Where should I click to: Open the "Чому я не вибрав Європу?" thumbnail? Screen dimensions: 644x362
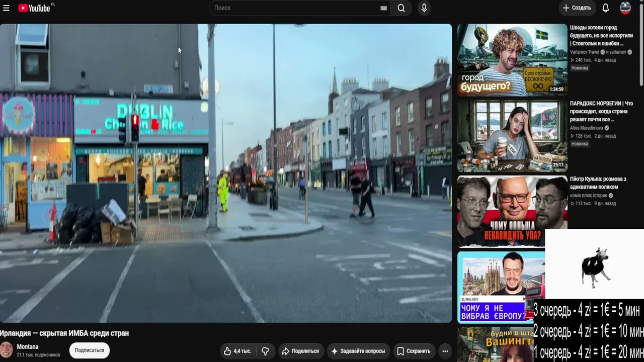[x=501, y=287]
